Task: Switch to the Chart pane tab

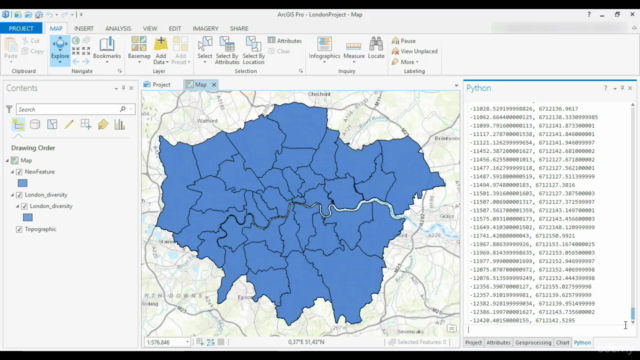Action: click(x=562, y=342)
